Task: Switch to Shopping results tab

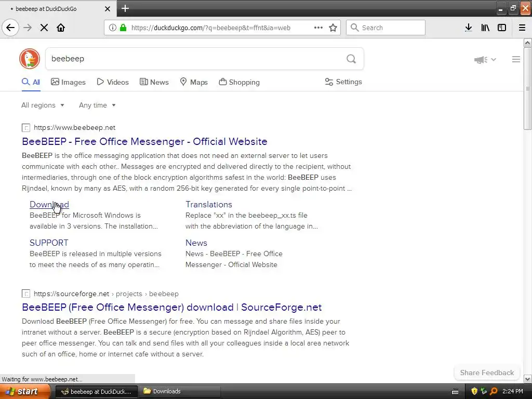Action: point(239,82)
